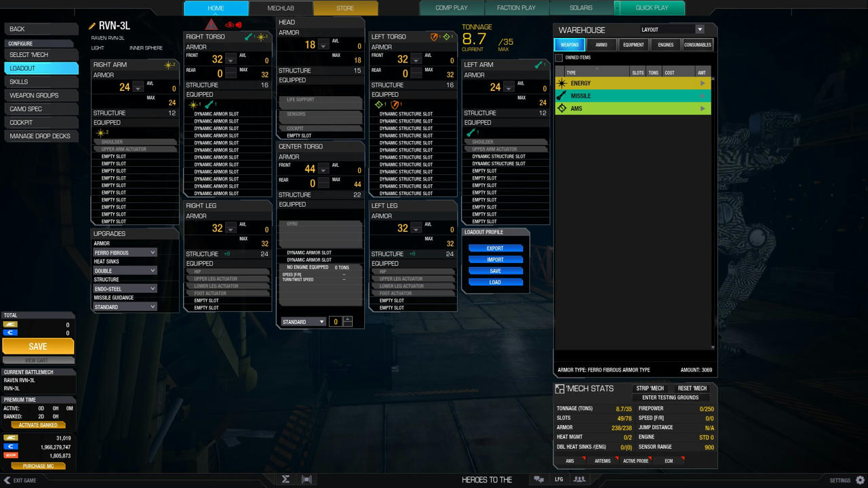Toggle the ECM indicator in 'Mech Stats
Image resolution: width=868 pixels, height=488 pixels.
coord(669,461)
